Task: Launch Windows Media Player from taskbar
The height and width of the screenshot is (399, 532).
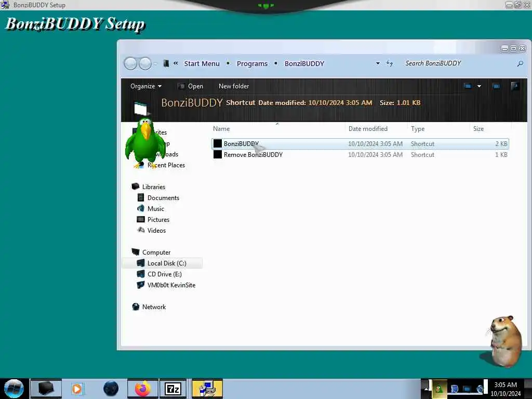Action: coord(77,389)
